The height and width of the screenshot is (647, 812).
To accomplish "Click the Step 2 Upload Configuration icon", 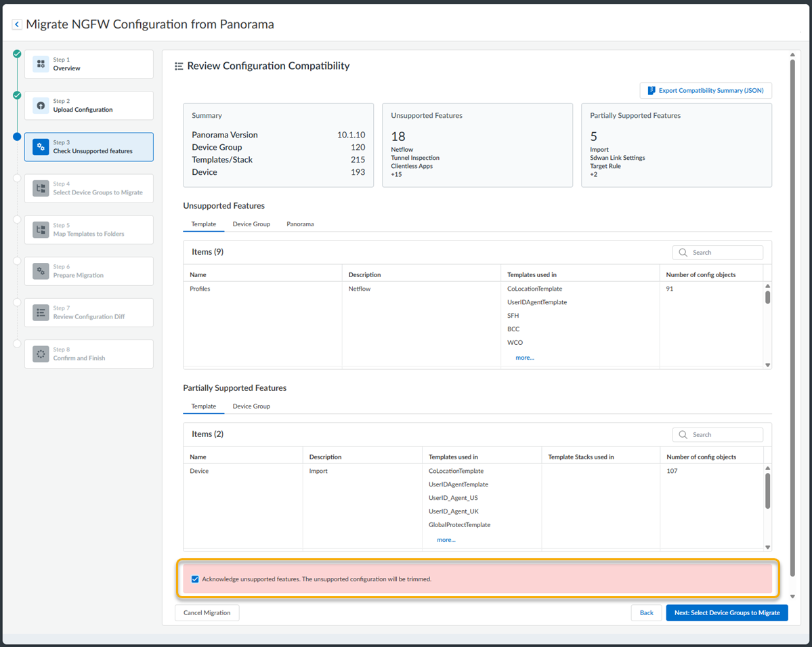I will point(41,106).
